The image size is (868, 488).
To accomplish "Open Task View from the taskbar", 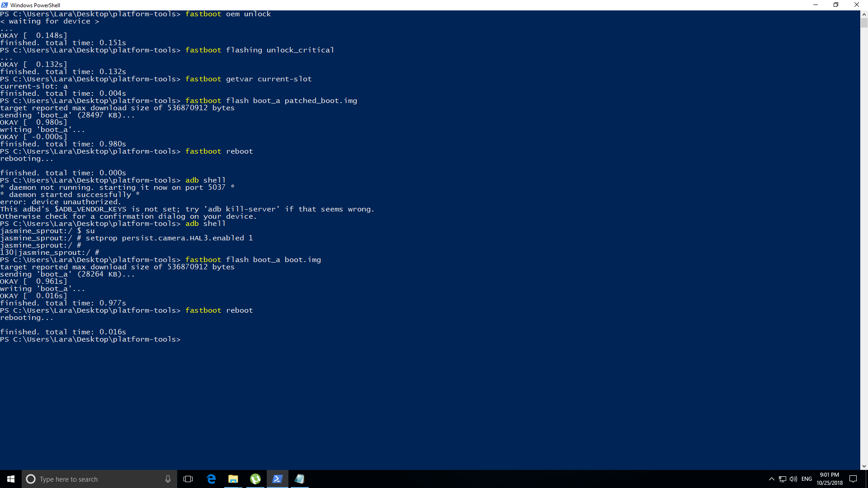I will point(188,479).
